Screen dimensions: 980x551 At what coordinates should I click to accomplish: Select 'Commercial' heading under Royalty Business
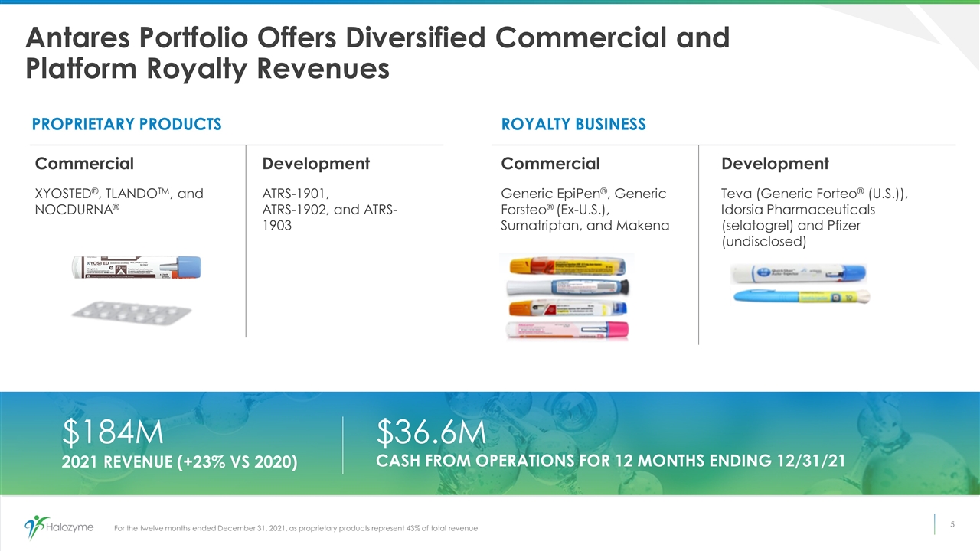point(550,164)
